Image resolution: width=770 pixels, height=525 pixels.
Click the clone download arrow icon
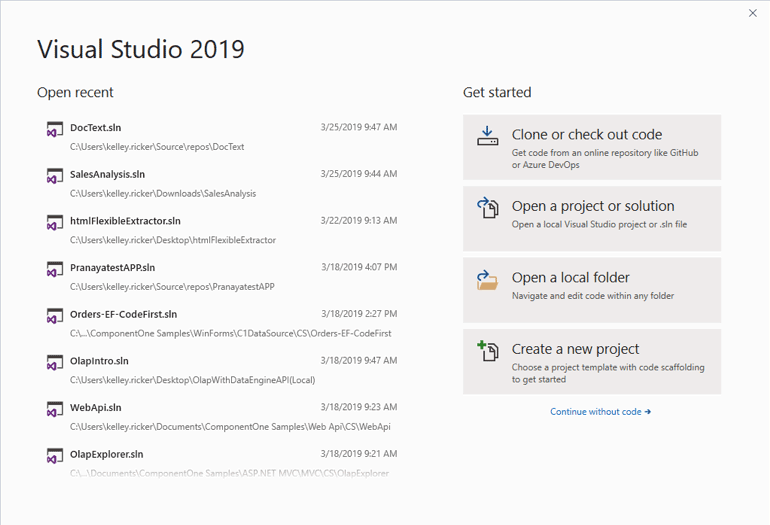pos(488,136)
